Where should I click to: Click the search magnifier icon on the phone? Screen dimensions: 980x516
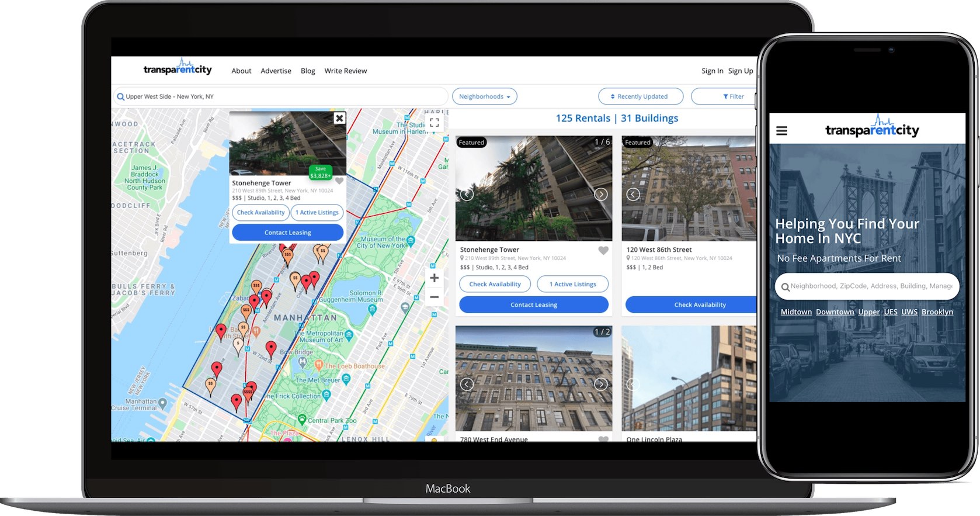pos(786,287)
